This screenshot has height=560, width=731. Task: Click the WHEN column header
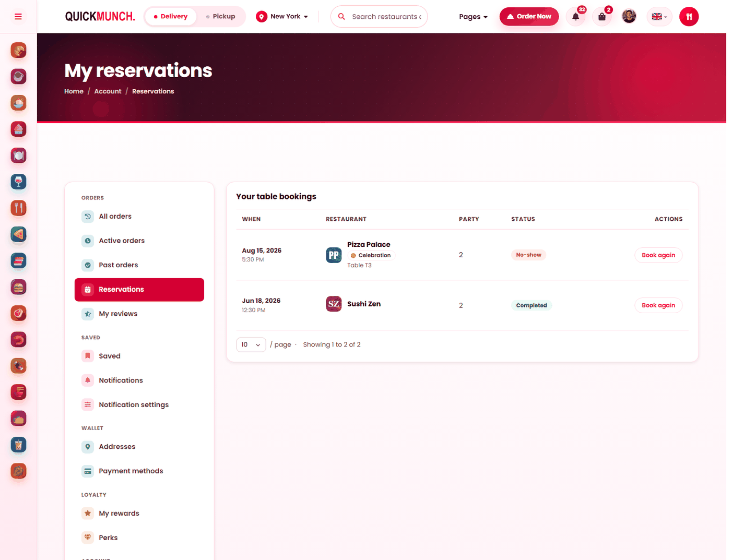251,219
